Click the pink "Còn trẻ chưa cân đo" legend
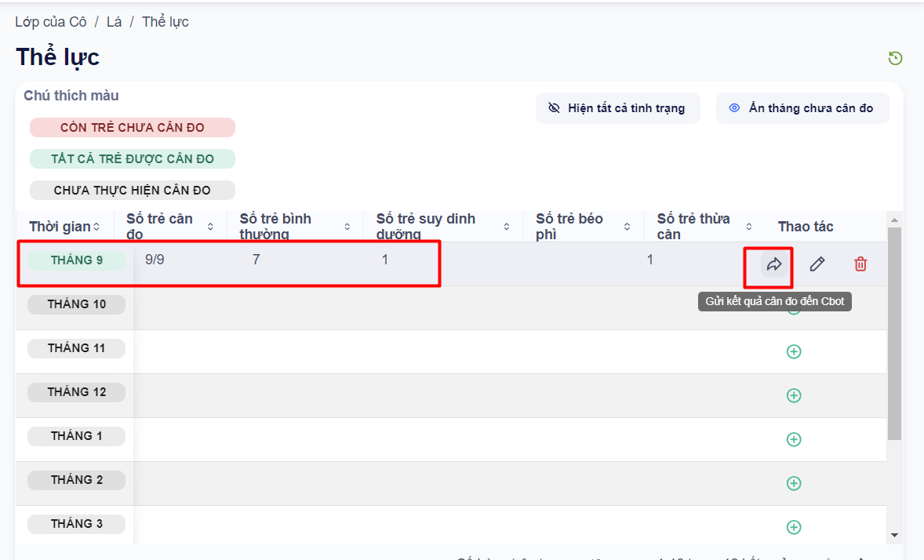Viewport: 924px width, 560px height. click(133, 128)
